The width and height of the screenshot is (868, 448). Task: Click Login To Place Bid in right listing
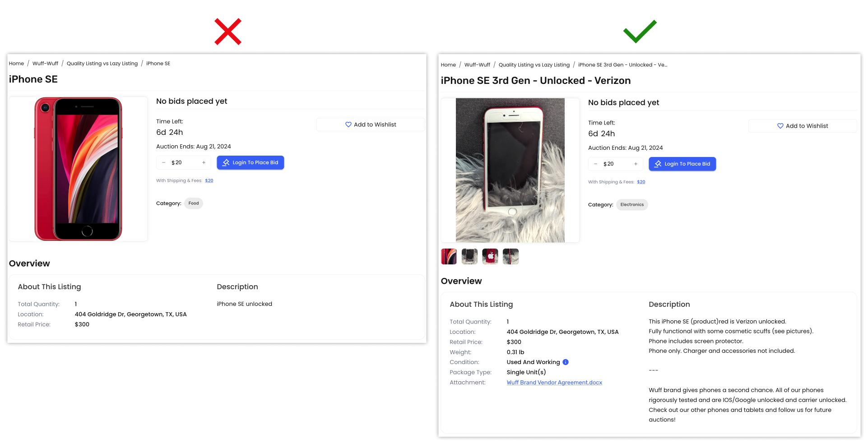point(682,164)
